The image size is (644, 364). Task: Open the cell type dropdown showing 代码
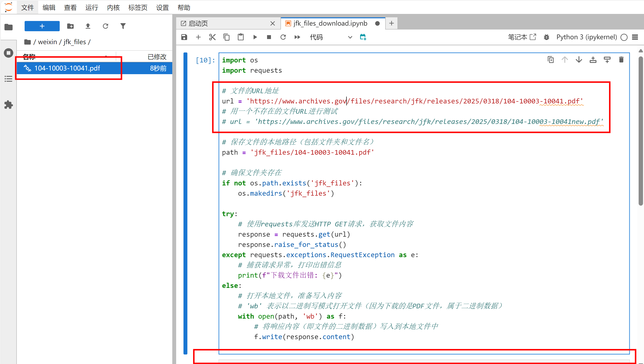click(330, 37)
